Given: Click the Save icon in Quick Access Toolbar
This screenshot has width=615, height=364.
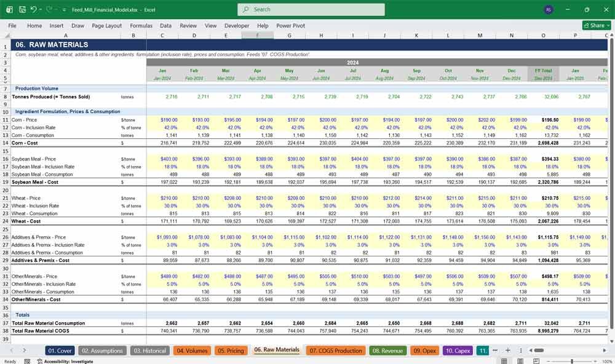Looking at the screenshot, I should point(22,9).
